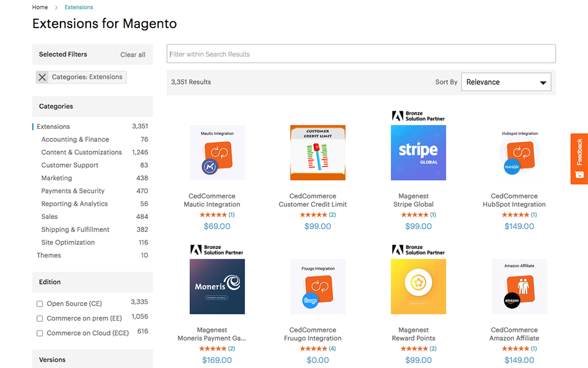Click Bronze Solution Partner badge above Stripe Global
The image size is (588, 368).
click(x=419, y=116)
